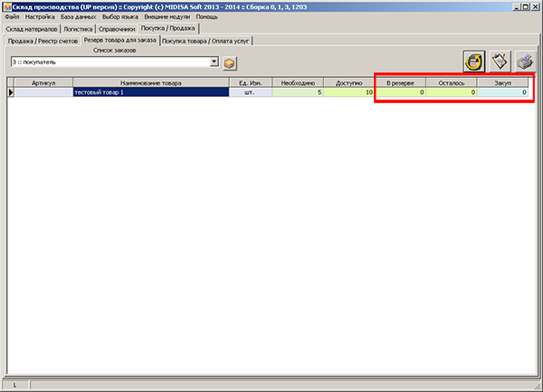543x392 pixels.
Task: Open the Файл menu
Action: tap(12, 17)
